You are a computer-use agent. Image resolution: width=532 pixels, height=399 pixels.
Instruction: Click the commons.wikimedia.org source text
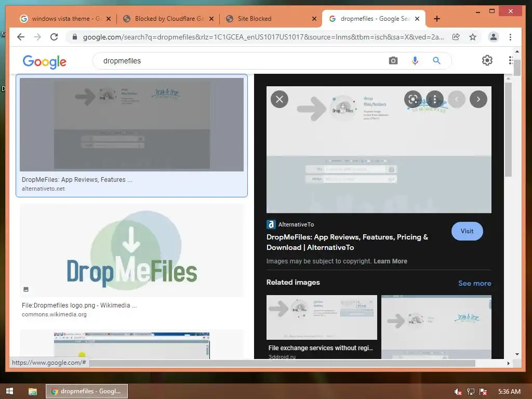[x=54, y=314]
